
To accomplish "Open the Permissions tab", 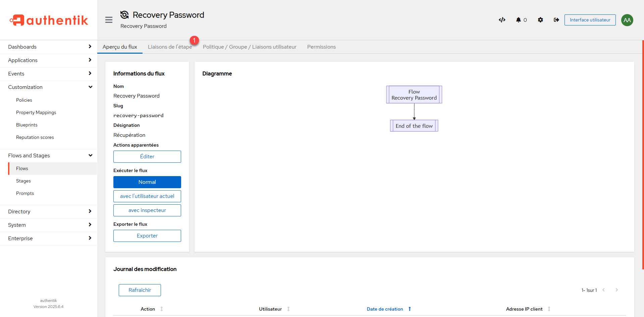I will click(321, 47).
